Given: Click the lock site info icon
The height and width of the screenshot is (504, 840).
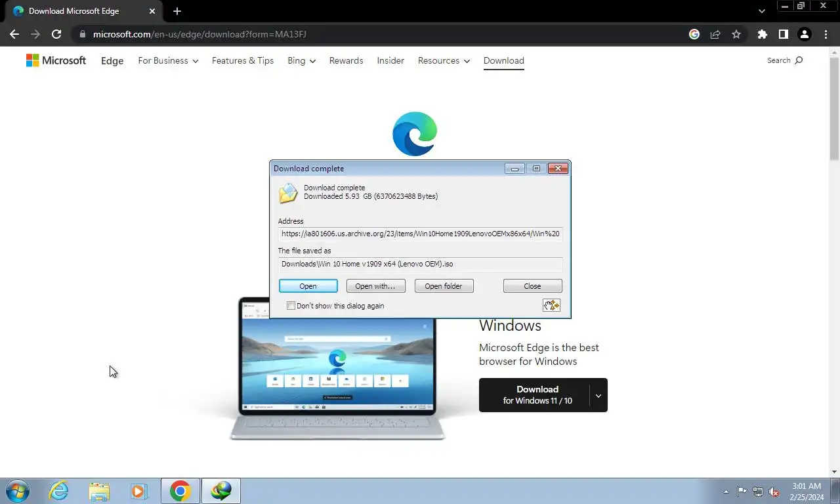Looking at the screenshot, I should [82, 34].
